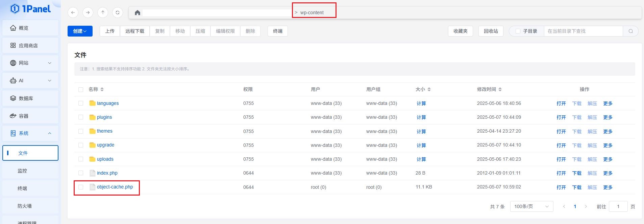
Task: Open the toolbar 终端 terminal button
Action: pyautogui.click(x=278, y=31)
